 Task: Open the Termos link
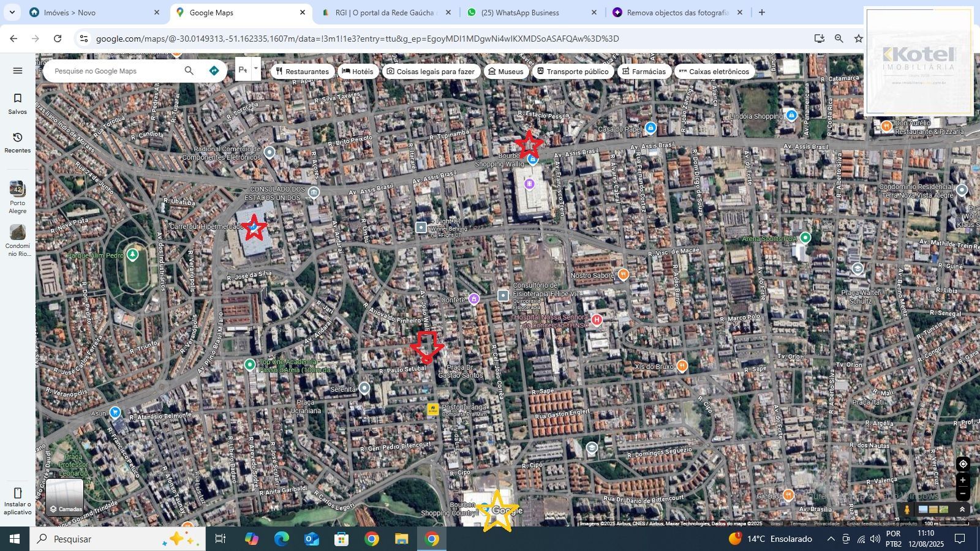798,523
